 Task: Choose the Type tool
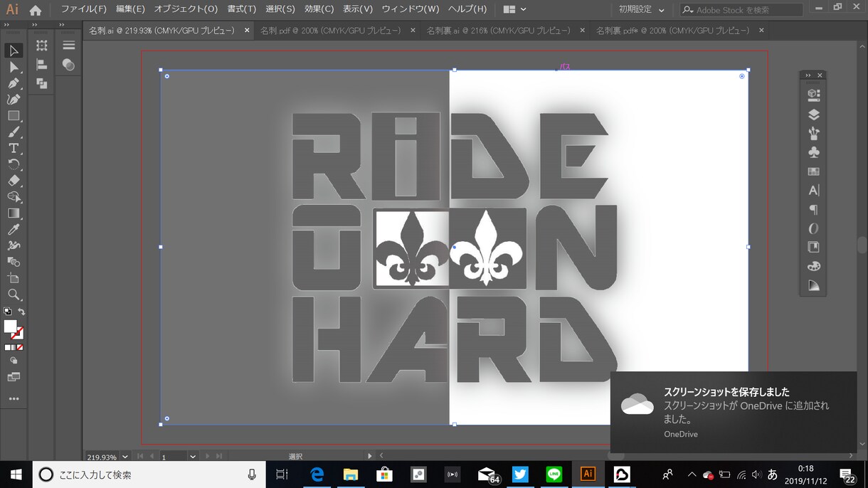[x=14, y=148]
